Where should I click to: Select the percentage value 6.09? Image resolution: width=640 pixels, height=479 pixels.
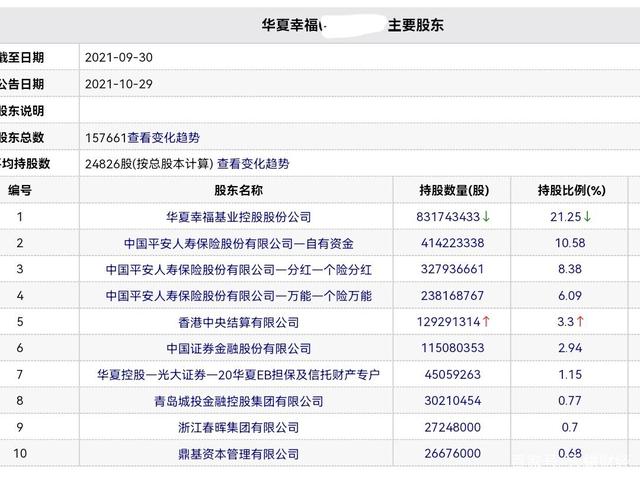tap(570, 295)
